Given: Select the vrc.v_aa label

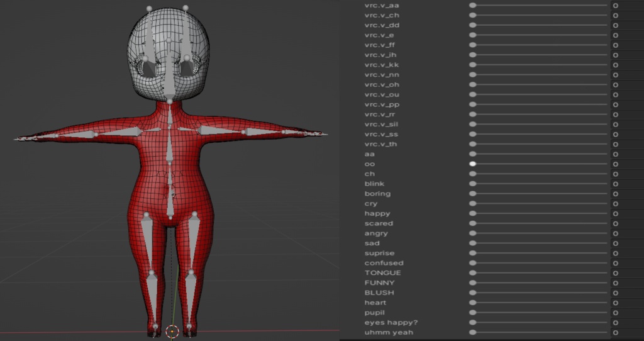Looking at the screenshot, I should 382,5.
